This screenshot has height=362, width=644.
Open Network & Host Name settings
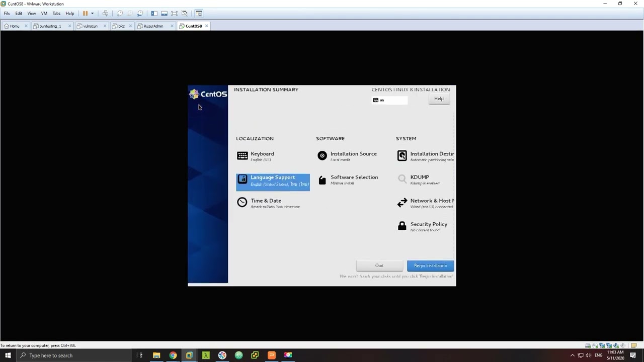[426, 203]
